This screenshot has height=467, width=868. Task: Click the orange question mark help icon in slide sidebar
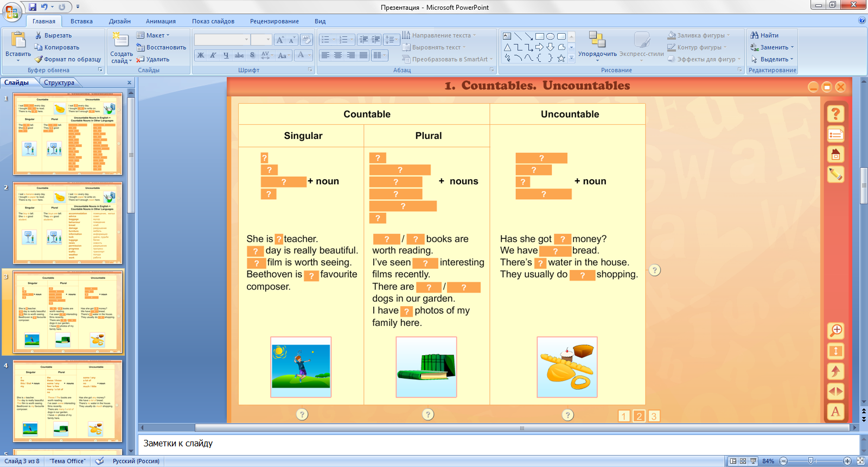point(835,113)
